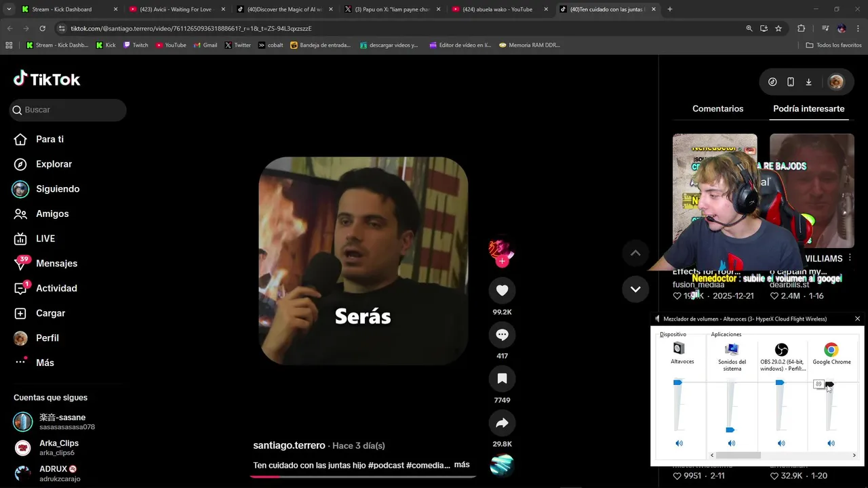This screenshot has height=488, width=868.
Task: Mute OBS in the volume mixer
Action: [x=781, y=443]
